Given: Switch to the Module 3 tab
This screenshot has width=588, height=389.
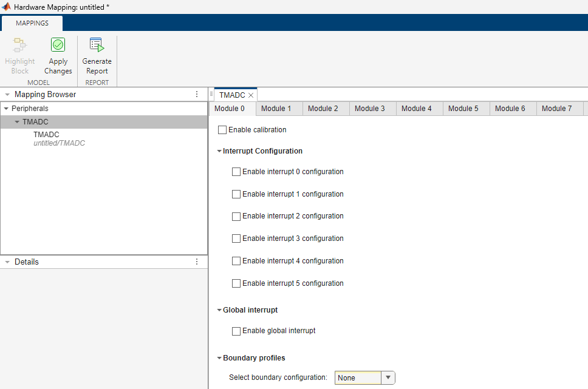Looking at the screenshot, I should click(x=369, y=109).
